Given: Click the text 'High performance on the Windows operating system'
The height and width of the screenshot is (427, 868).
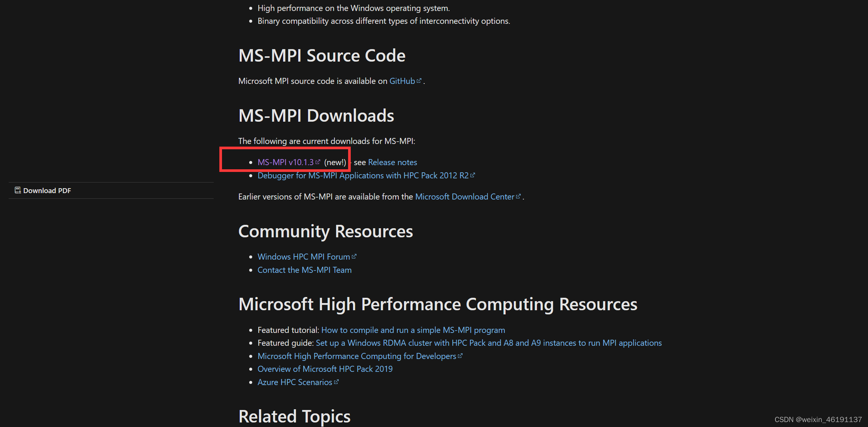Looking at the screenshot, I should [354, 8].
